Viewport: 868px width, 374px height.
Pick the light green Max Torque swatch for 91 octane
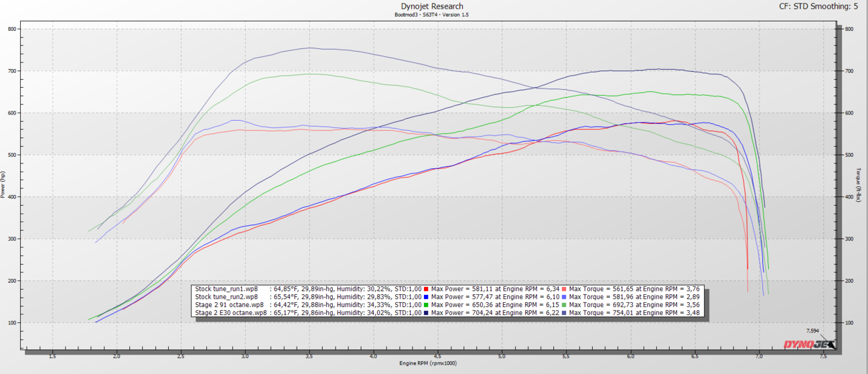(564, 304)
